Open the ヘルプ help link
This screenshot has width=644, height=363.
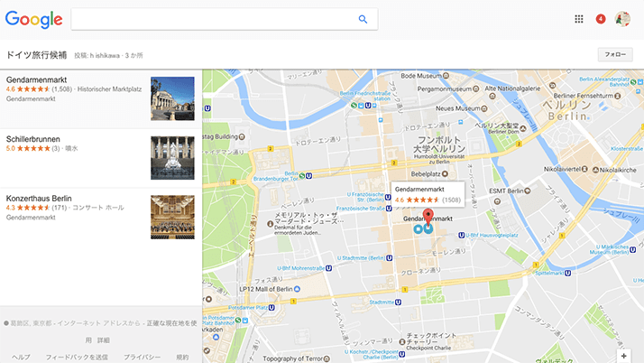coord(22,358)
